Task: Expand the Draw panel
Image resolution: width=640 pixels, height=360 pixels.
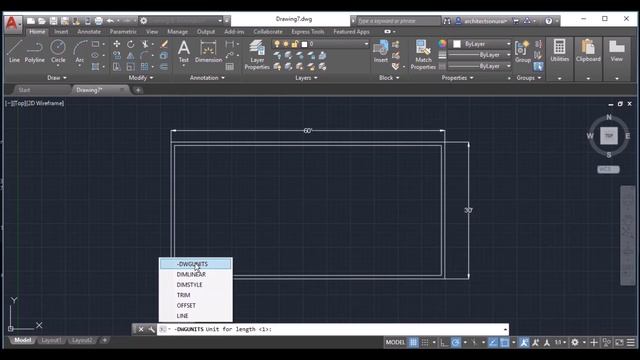Action: click(57, 78)
